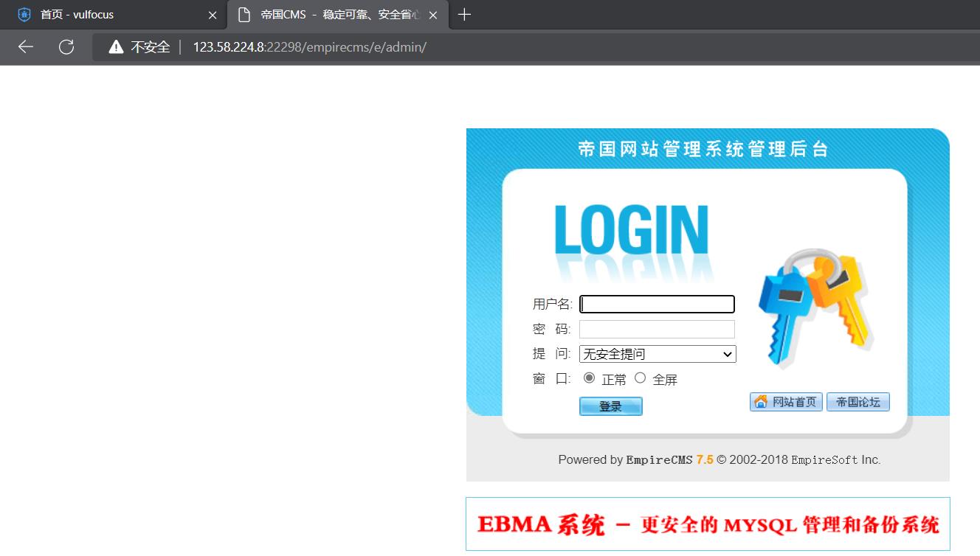The image size is (980, 556).
Task: Select the 正常 window radio button
Action: [x=589, y=378]
